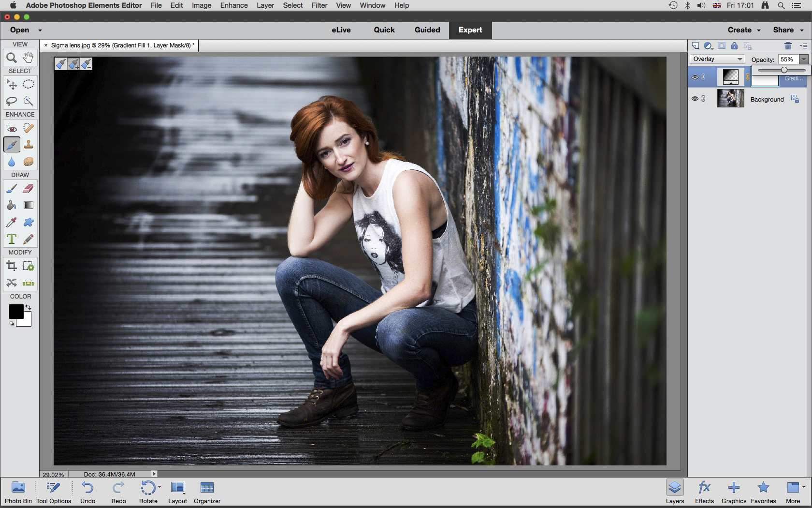
Task: Open the Layers panel options menu
Action: click(x=803, y=46)
